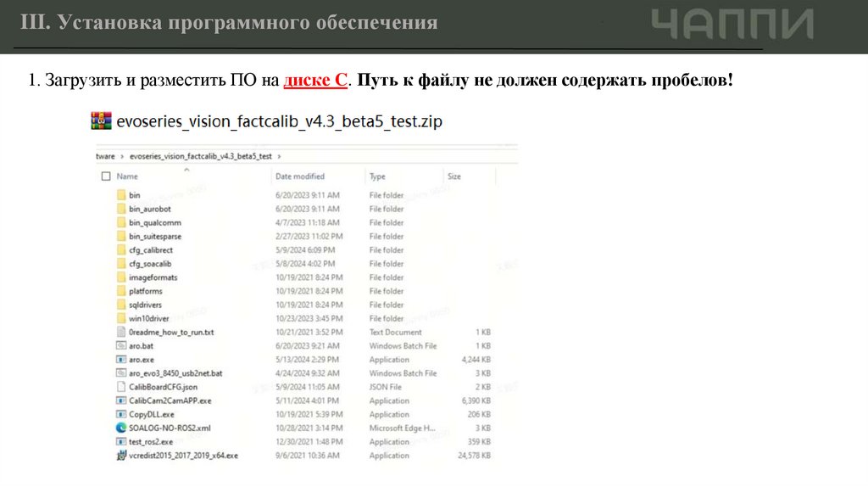Click the aro.exe application icon
This screenshot has height=487, width=868.
121,360
